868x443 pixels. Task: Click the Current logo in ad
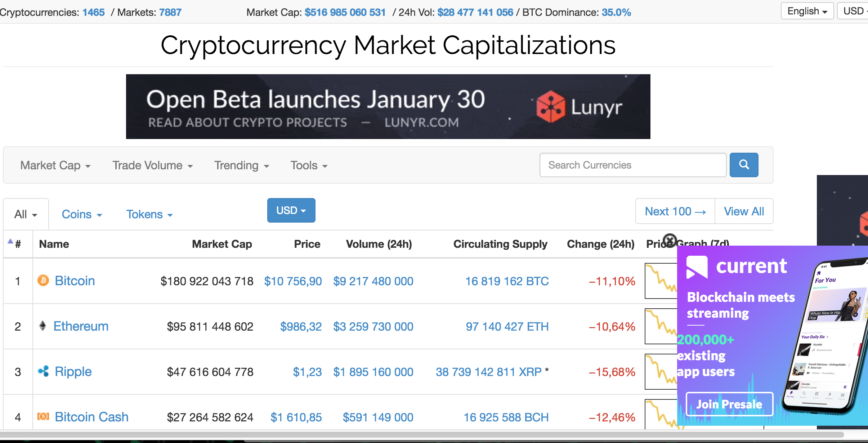(x=737, y=267)
